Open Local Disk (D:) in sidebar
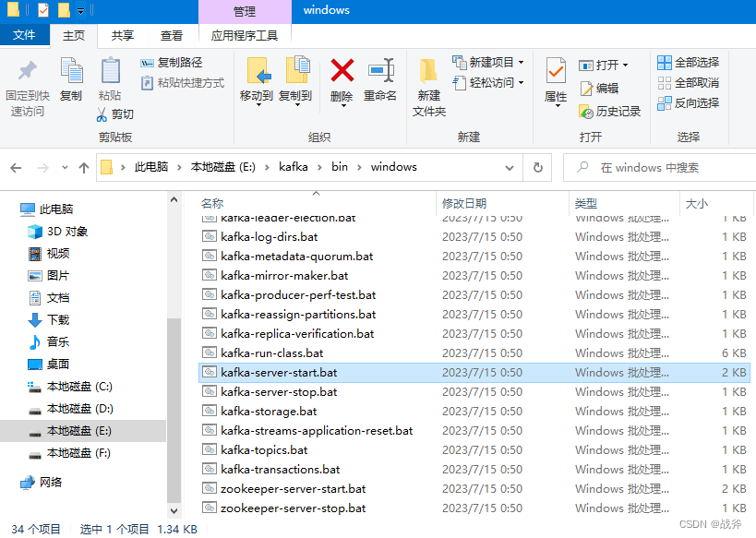This screenshot has height=538, width=756. point(70,409)
